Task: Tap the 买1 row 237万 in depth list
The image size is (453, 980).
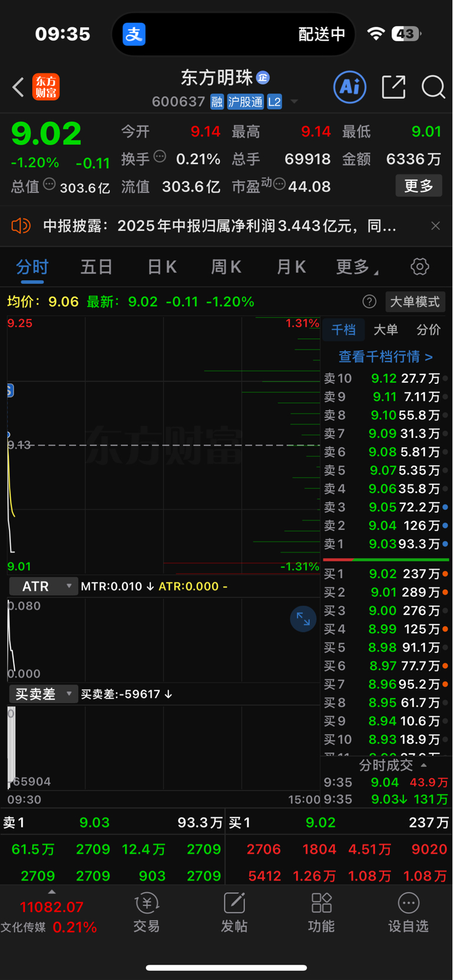Action: (x=386, y=573)
